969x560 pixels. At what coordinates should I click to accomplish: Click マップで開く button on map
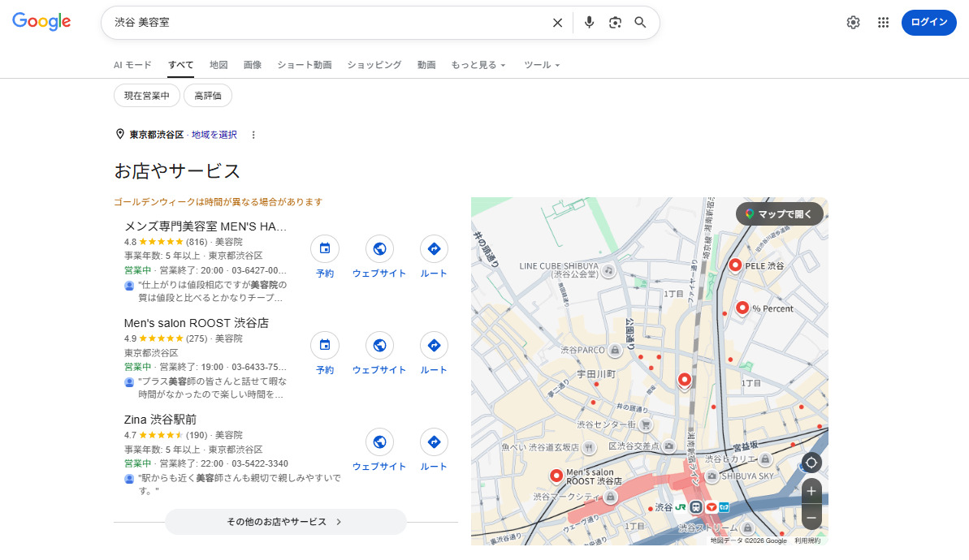click(779, 213)
